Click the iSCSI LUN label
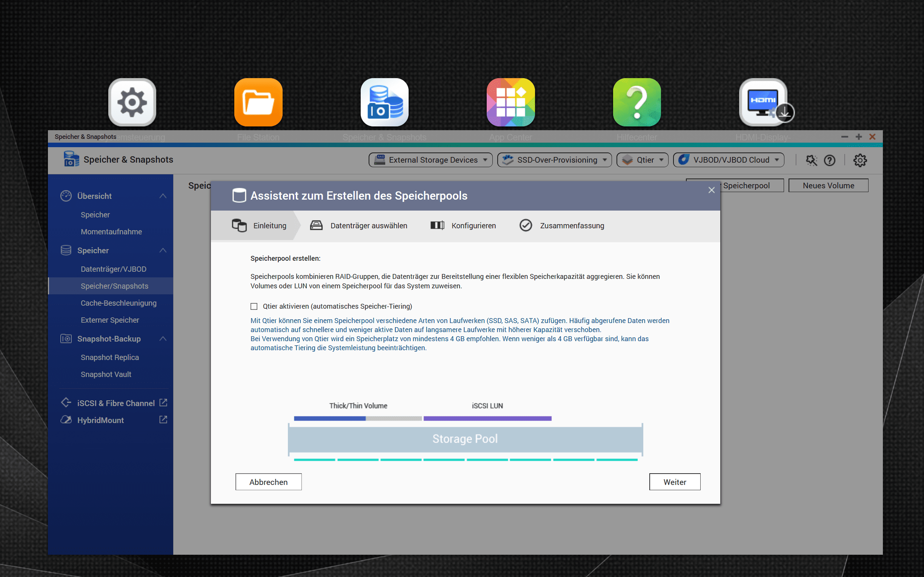924x577 pixels. (487, 406)
